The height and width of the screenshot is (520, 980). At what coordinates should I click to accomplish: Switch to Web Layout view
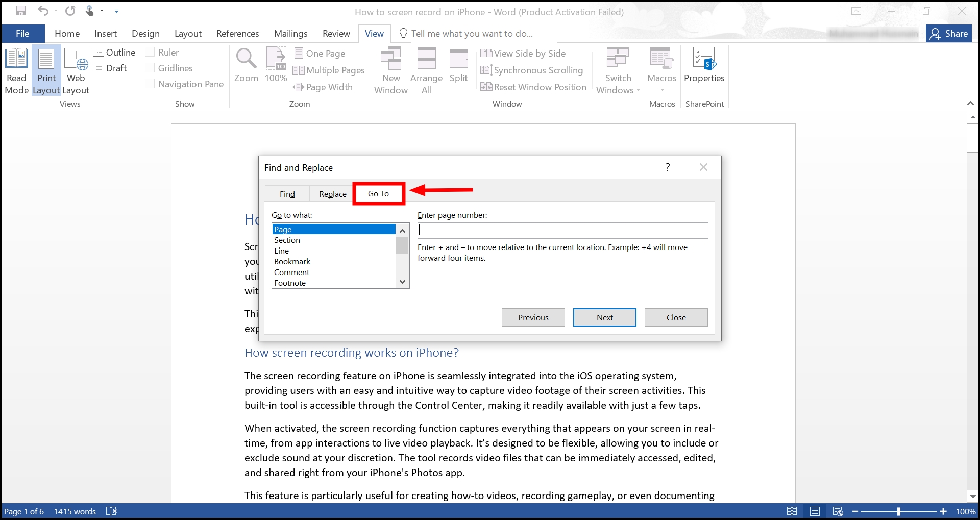coord(76,71)
